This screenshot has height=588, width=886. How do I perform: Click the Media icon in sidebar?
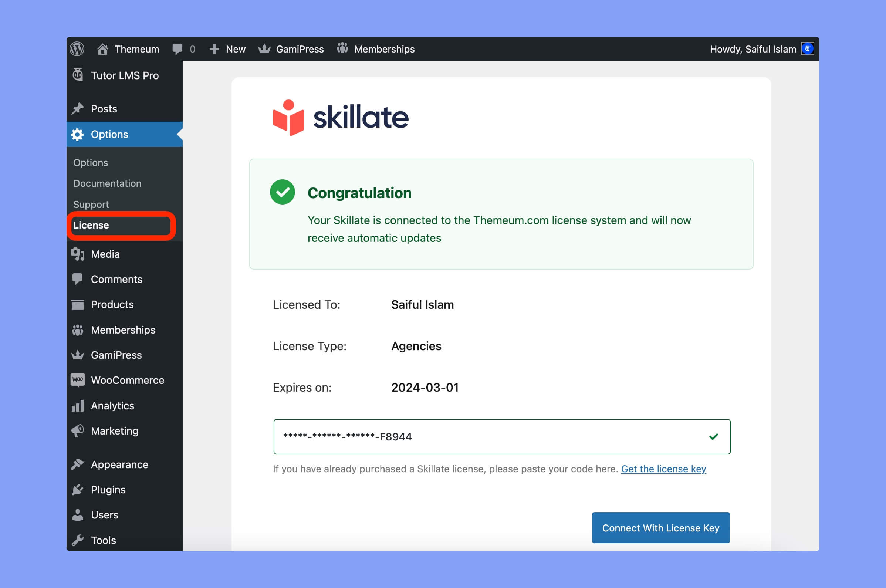(78, 254)
